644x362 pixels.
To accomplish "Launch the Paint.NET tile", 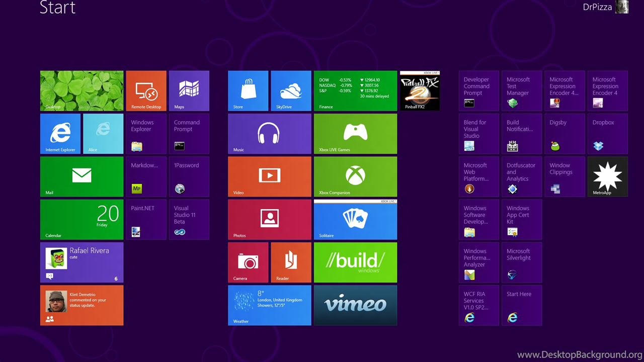I will coord(146,220).
